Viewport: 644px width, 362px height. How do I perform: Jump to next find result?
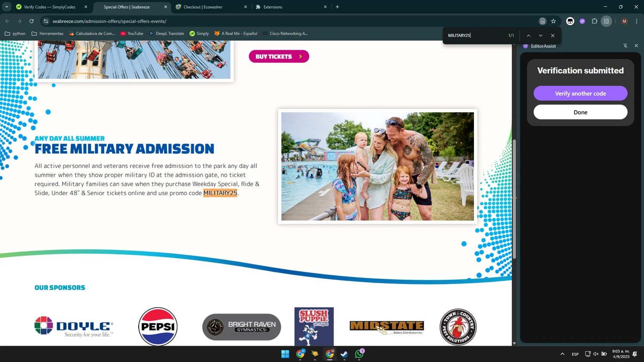(x=541, y=36)
